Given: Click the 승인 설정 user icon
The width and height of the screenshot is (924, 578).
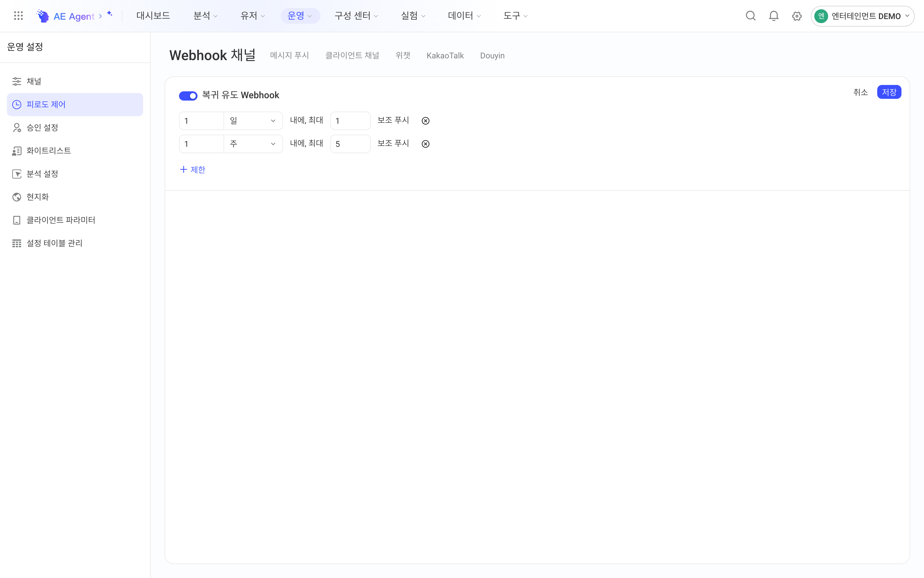Looking at the screenshot, I should (x=17, y=128).
